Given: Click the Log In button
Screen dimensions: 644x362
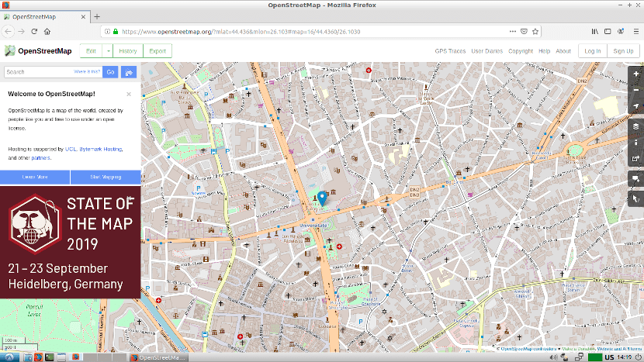Looking at the screenshot, I should pos(592,51).
